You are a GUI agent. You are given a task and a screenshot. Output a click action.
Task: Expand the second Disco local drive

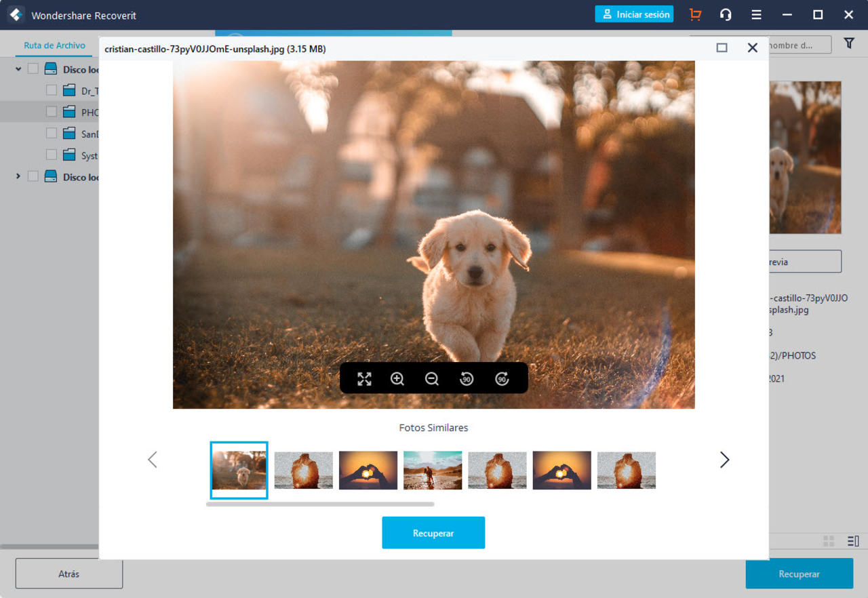(18, 176)
